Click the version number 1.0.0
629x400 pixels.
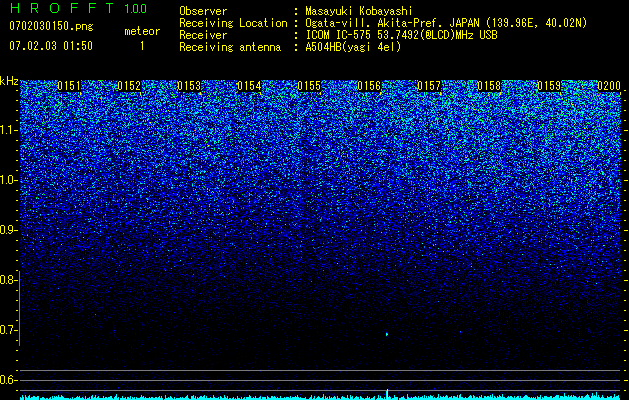pyautogui.click(x=135, y=9)
